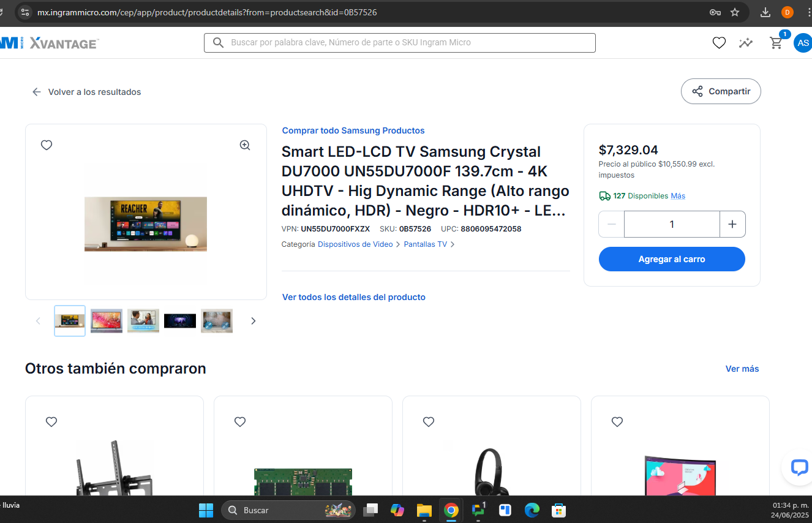Open the wishlist heart icon in header

[719, 43]
